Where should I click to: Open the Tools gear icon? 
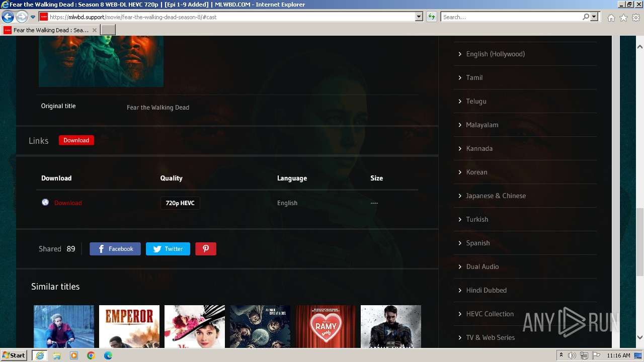pos(636,18)
